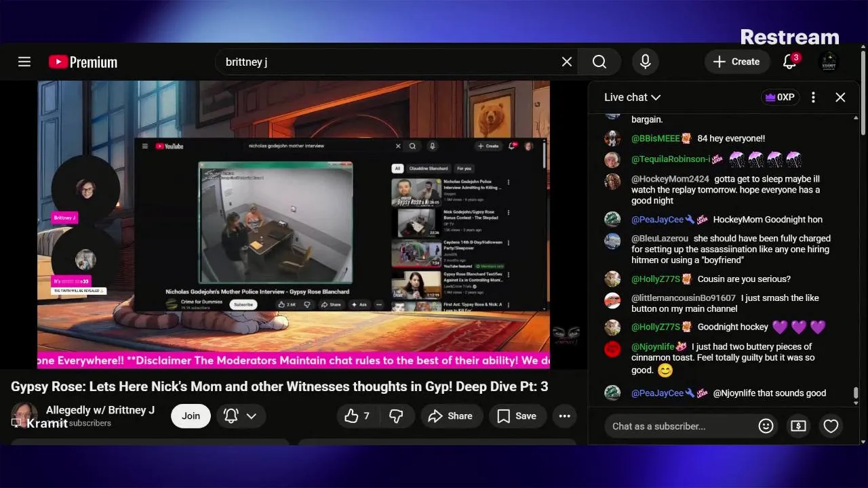This screenshot has width=868, height=488.
Task: Select @BleuLazerou username in chat
Action: pyautogui.click(x=660, y=239)
